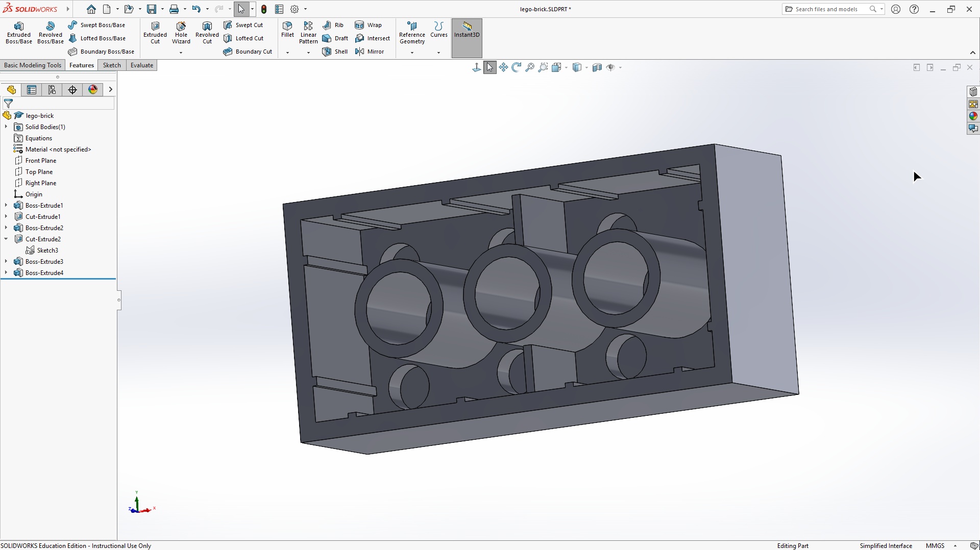
Task: Click the Extruded Boss/Base tool
Action: (19, 33)
